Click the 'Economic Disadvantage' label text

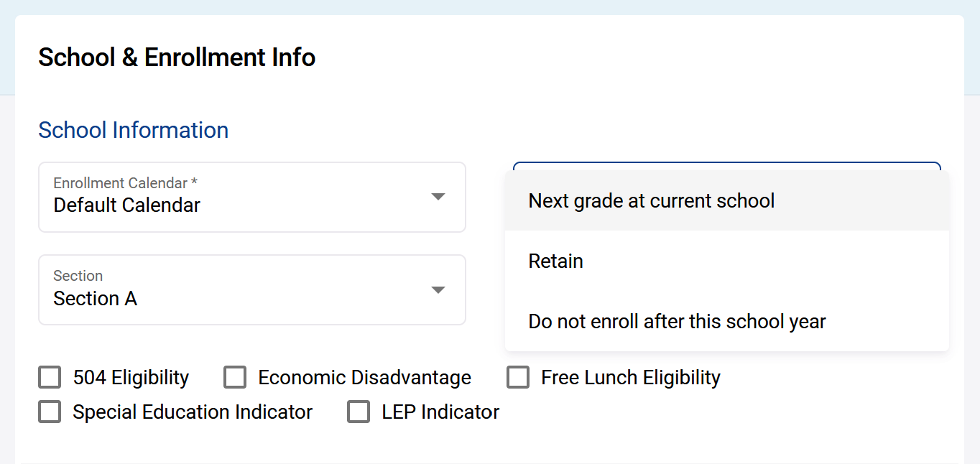[364, 378]
